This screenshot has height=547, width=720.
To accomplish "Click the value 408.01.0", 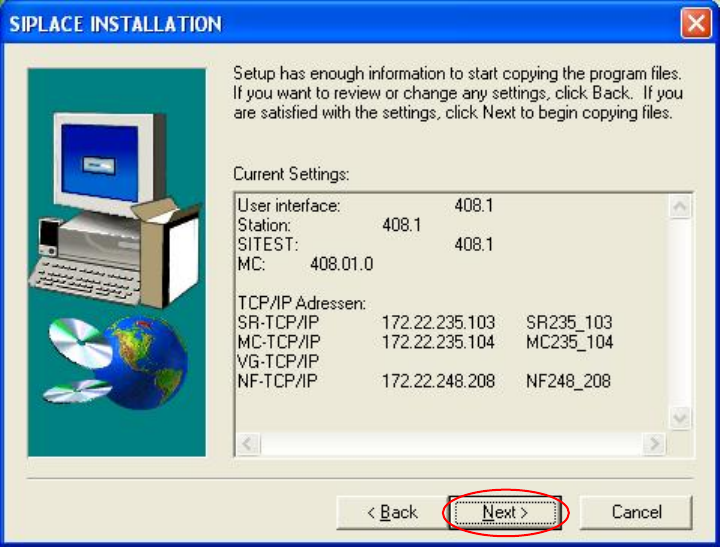I will point(342,264).
